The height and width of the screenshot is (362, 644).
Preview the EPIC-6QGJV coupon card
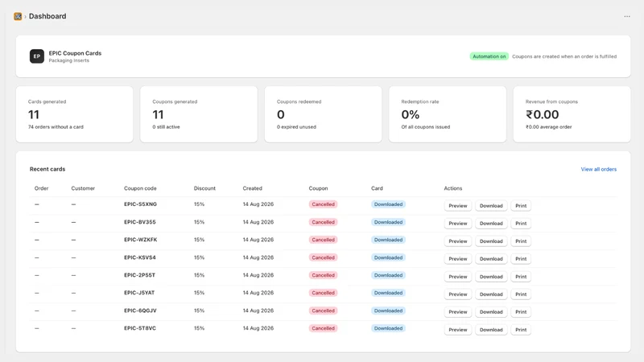tap(457, 312)
